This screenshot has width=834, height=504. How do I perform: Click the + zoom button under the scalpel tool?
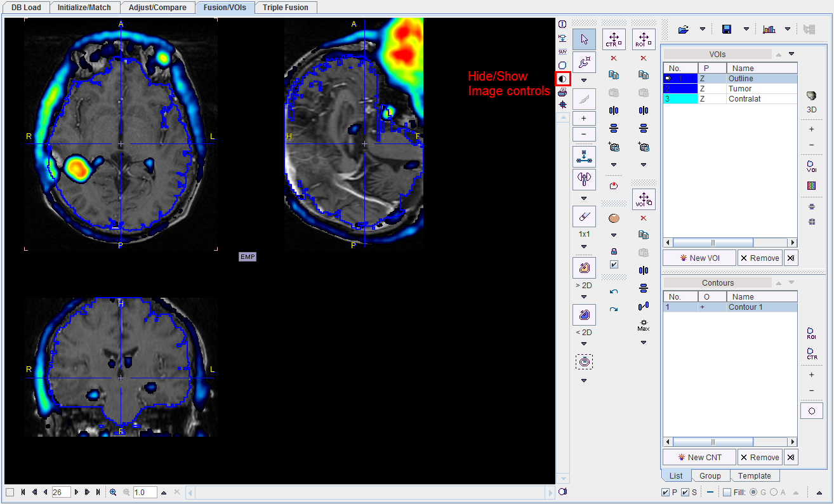[x=584, y=118]
